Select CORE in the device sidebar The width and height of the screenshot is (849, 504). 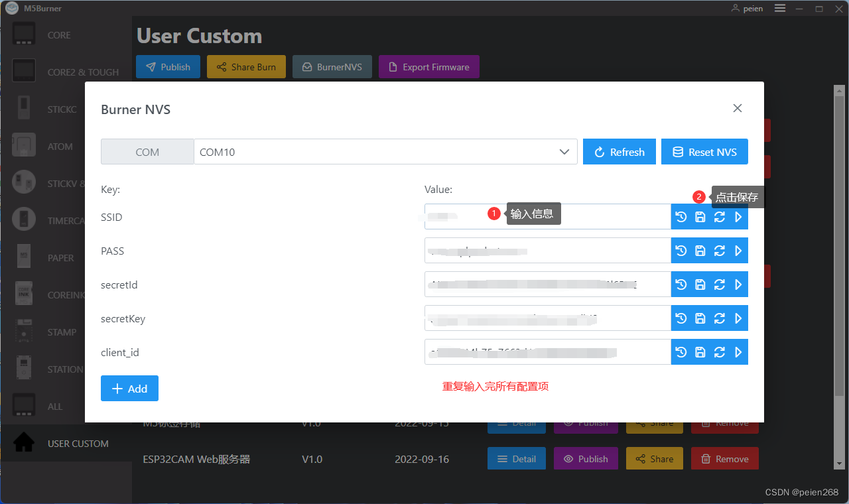pos(66,35)
